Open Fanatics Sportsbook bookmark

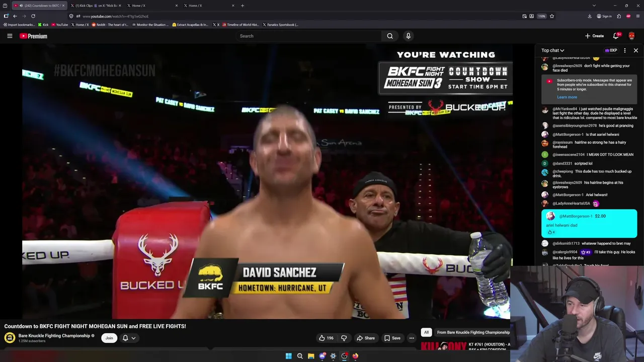[x=281, y=25]
